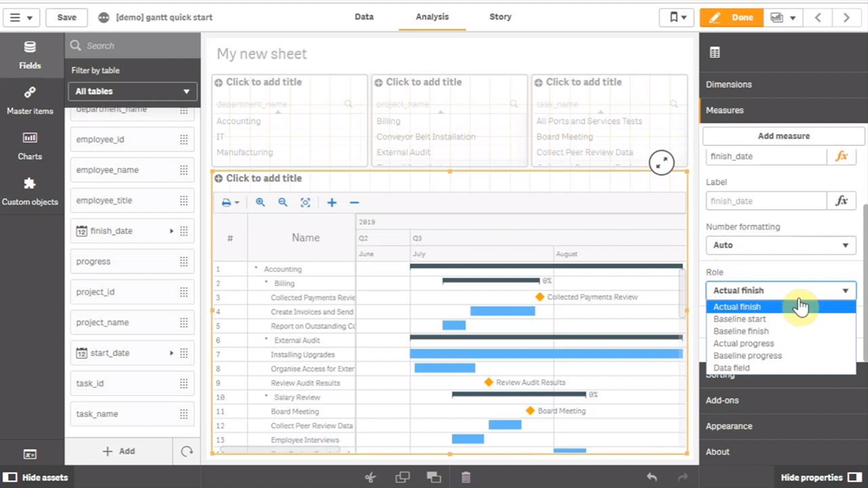Select the zoom out tool on the Gantt toolbar
This screenshot has height=488, width=868.
pyautogui.click(x=282, y=202)
